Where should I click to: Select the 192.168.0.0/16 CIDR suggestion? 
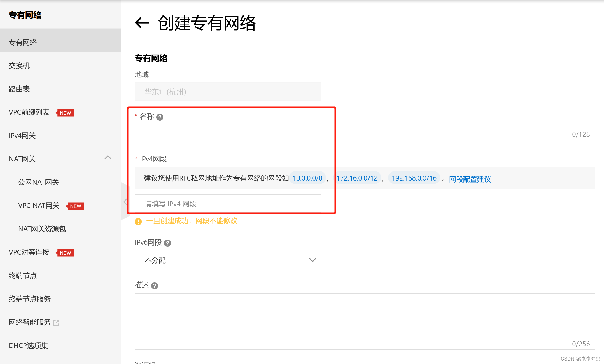click(414, 178)
